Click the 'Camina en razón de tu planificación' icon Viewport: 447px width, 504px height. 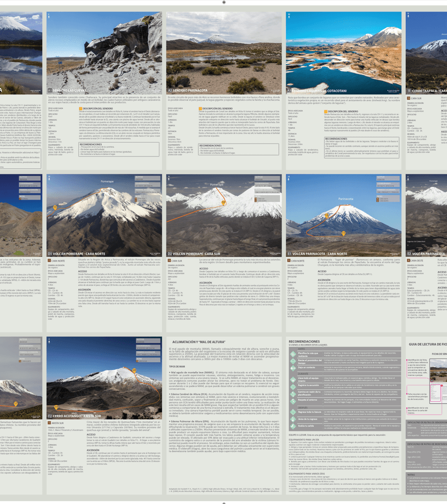[293, 394]
